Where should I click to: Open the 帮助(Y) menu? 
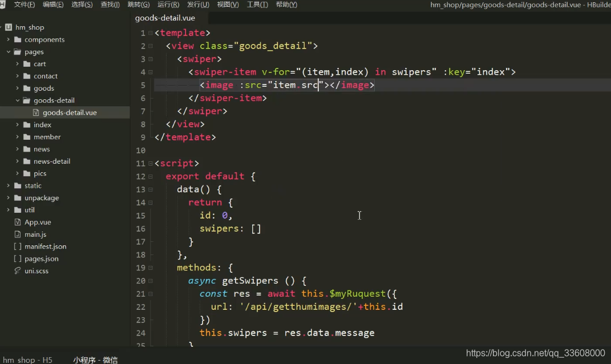(x=286, y=5)
